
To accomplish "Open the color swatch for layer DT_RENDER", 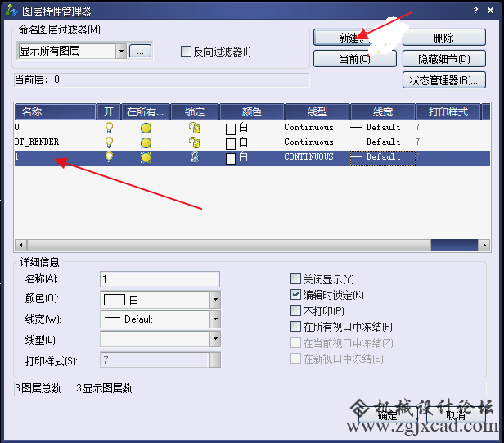I will [x=231, y=144].
